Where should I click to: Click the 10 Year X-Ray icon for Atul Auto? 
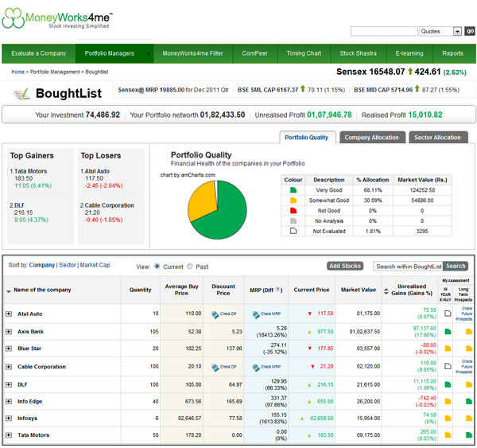pyautogui.click(x=448, y=314)
